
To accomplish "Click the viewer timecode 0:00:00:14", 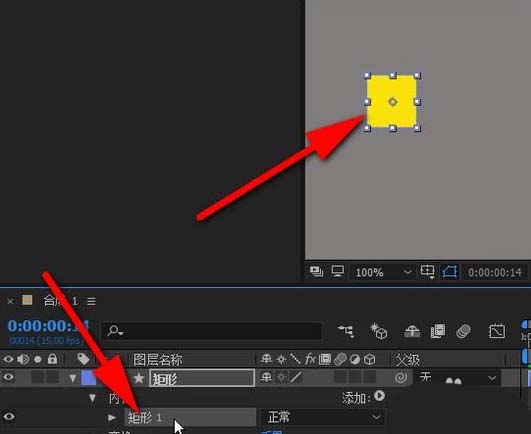I will 495,273.
